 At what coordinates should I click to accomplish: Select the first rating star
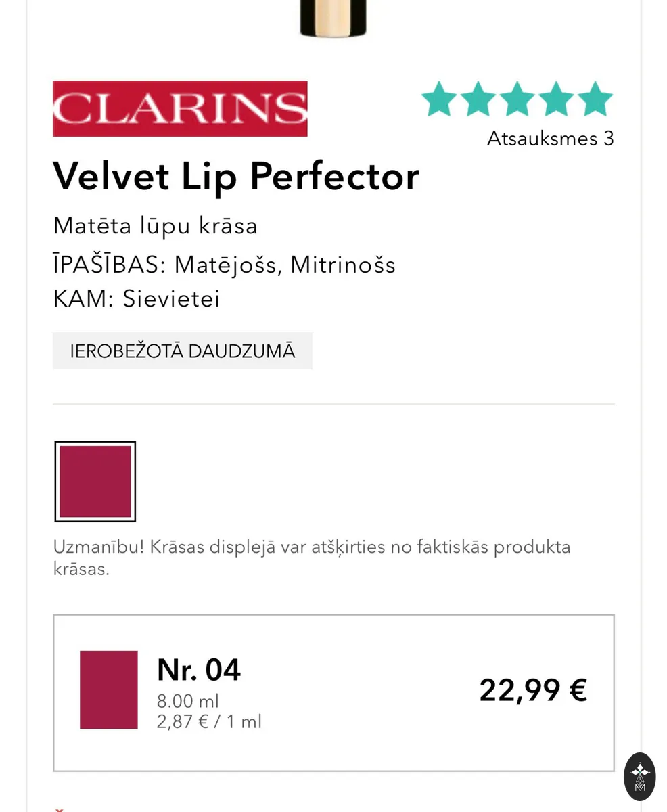pos(440,99)
